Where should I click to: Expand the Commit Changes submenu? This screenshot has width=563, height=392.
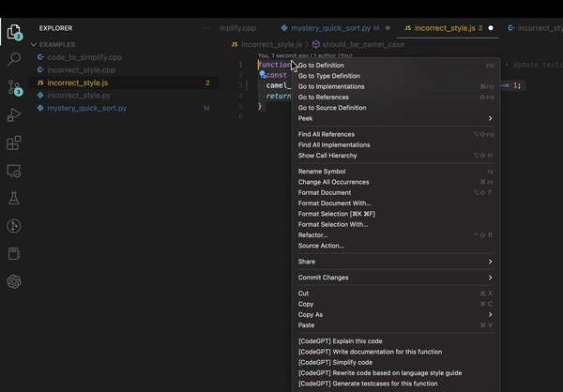[395, 278]
